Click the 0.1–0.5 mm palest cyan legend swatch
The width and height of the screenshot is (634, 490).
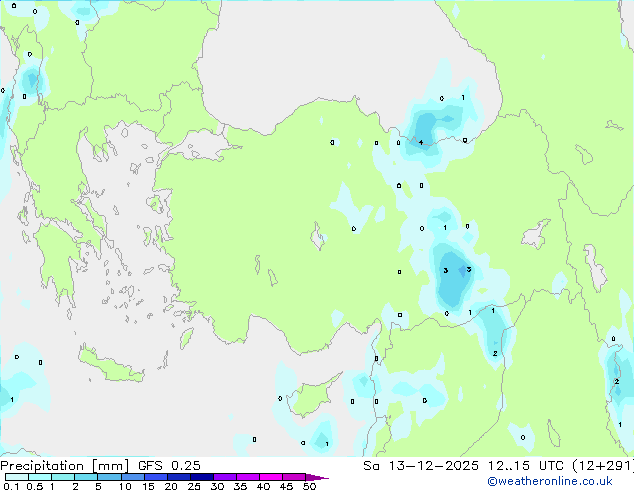[17, 477]
